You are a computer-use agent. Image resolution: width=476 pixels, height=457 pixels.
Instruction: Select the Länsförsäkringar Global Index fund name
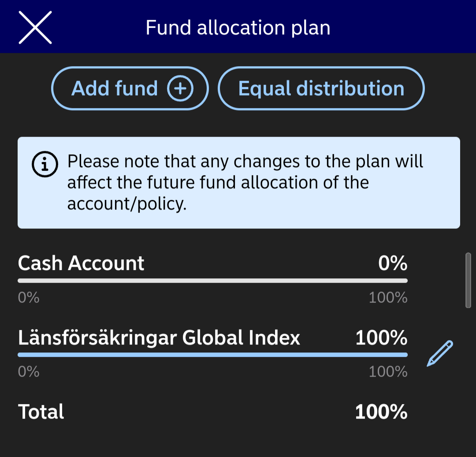[x=159, y=338]
